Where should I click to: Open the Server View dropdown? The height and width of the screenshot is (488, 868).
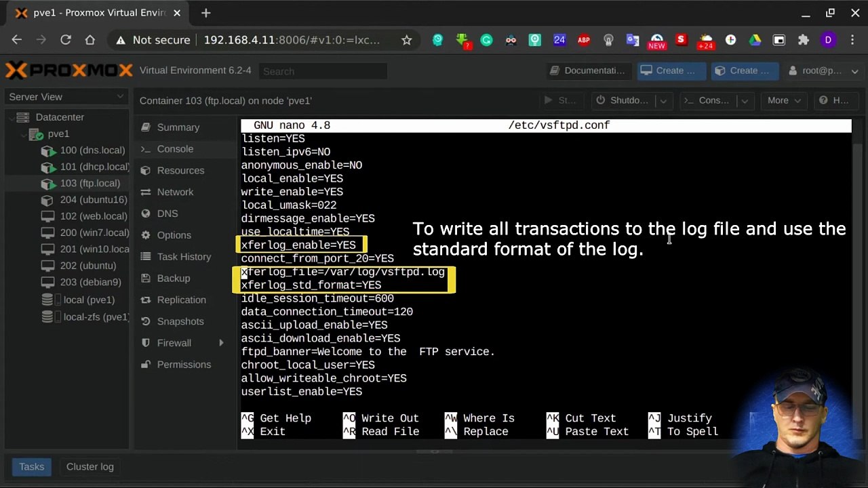(65, 96)
